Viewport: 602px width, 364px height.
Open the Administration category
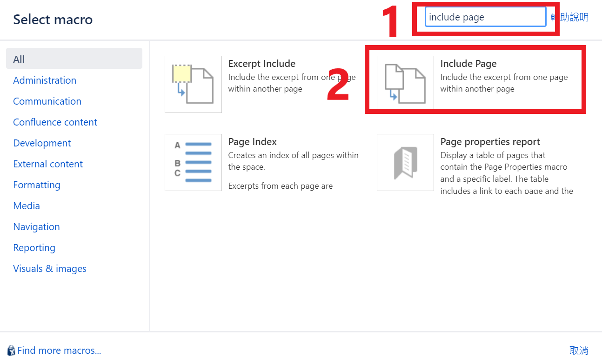[x=45, y=80]
